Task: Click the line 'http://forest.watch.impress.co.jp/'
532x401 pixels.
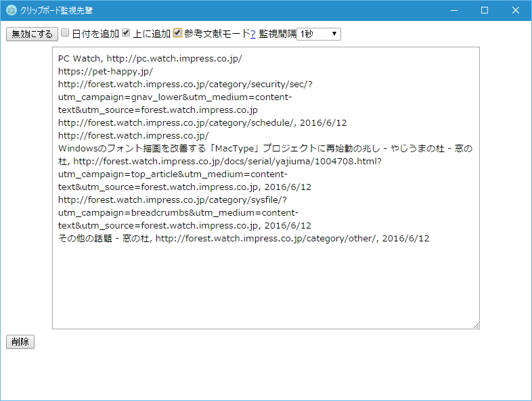Action: point(133,136)
